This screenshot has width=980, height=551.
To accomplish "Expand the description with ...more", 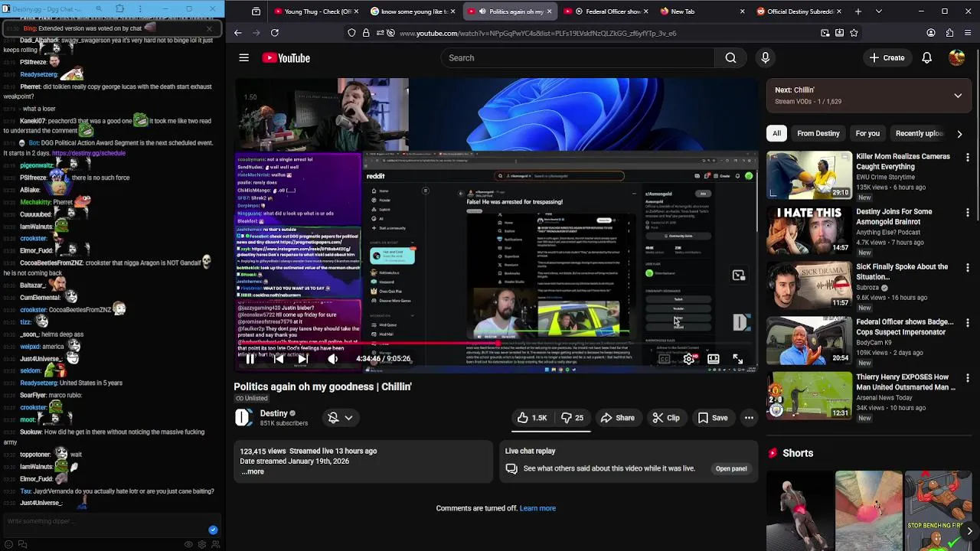I will coord(253,471).
